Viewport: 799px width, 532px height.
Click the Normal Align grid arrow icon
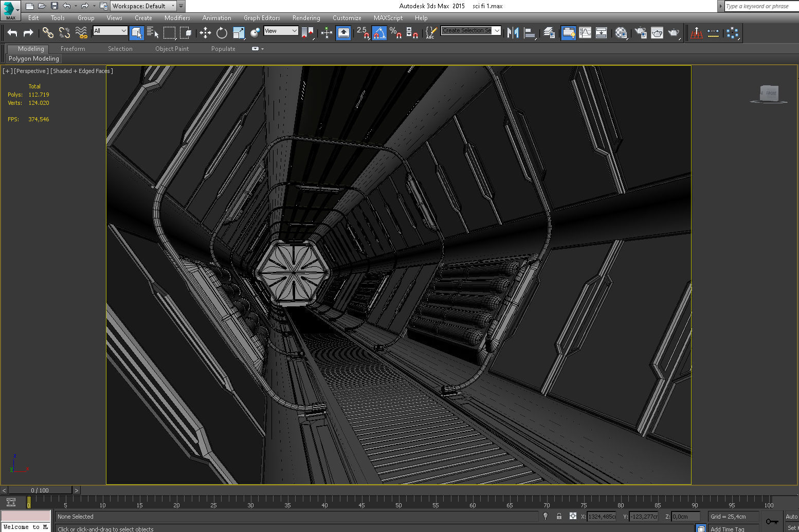tap(697, 33)
